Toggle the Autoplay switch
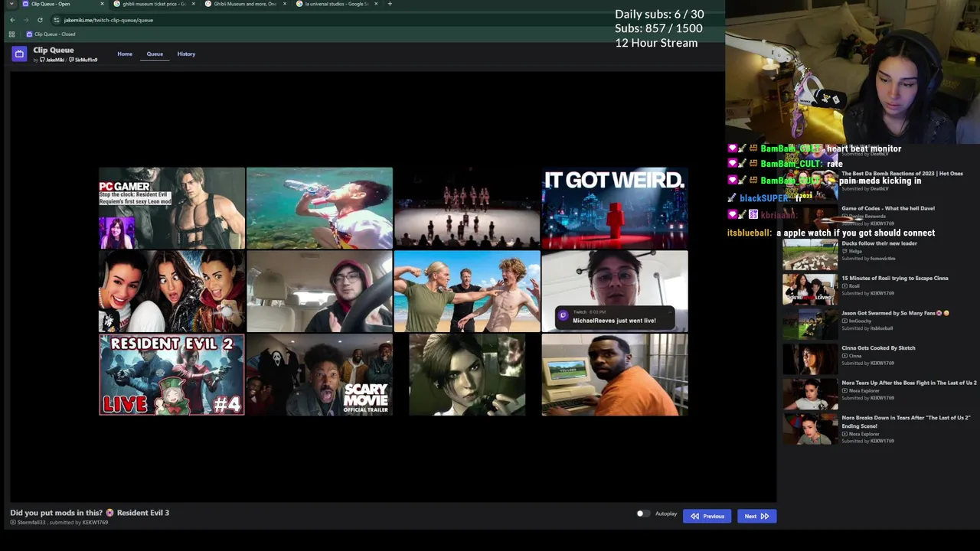 [643, 514]
